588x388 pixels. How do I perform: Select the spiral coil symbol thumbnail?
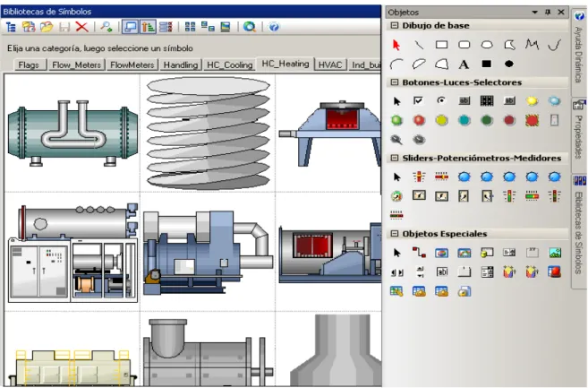pyautogui.click(x=208, y=133)
